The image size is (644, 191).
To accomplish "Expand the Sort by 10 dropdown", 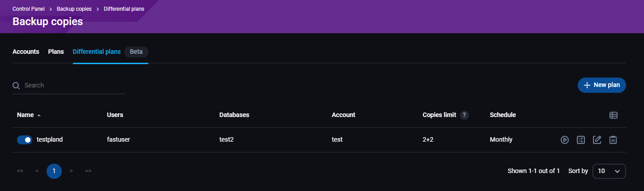I will 609,171.
